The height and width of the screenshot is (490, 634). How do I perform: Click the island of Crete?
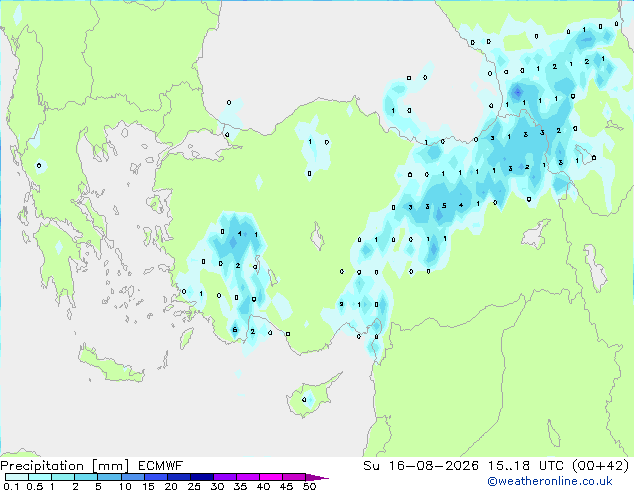point(110,365)
